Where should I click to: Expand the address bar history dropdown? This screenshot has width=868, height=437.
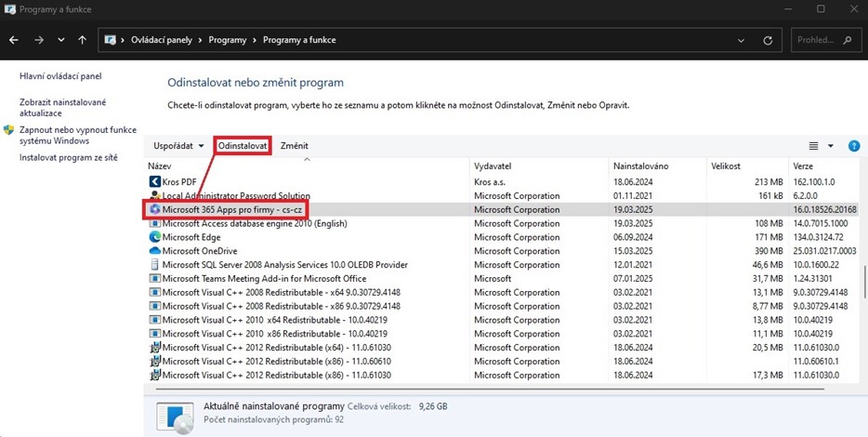[x=742, y=41]
